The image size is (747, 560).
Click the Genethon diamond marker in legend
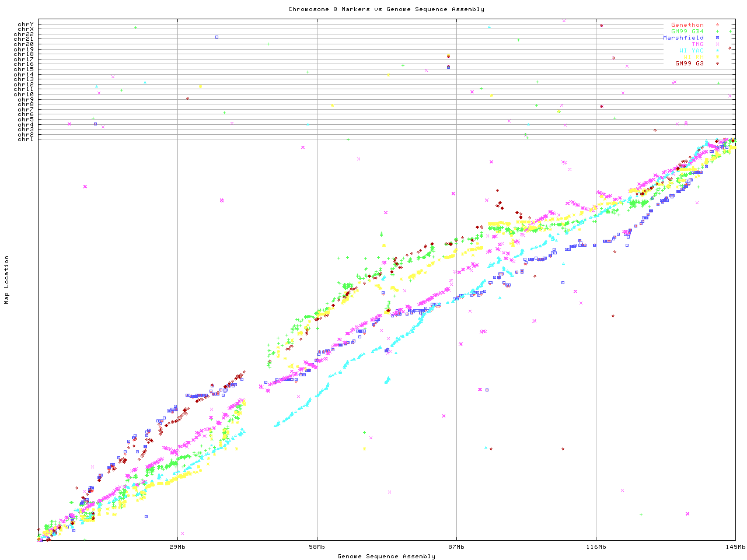pos(717,25)
